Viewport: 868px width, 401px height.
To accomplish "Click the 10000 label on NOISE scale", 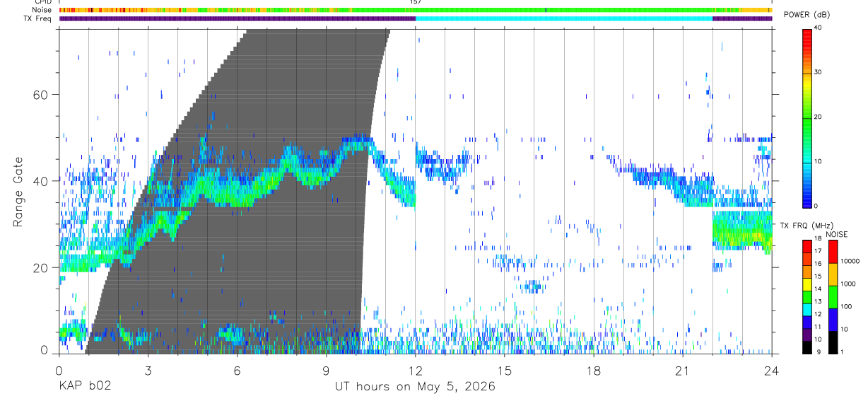I will click(x=849, y=261).
